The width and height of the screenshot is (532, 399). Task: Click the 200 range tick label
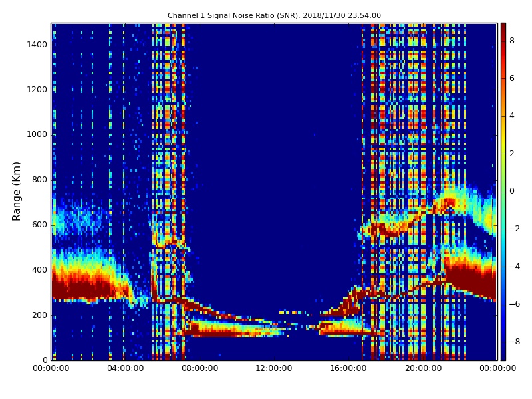coord(39,315)
